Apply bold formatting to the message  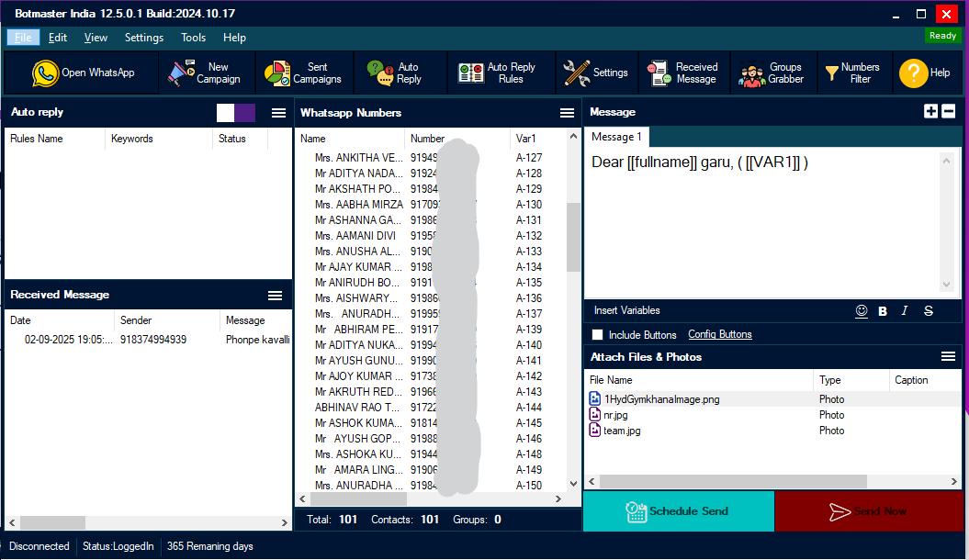coord(883,311)
